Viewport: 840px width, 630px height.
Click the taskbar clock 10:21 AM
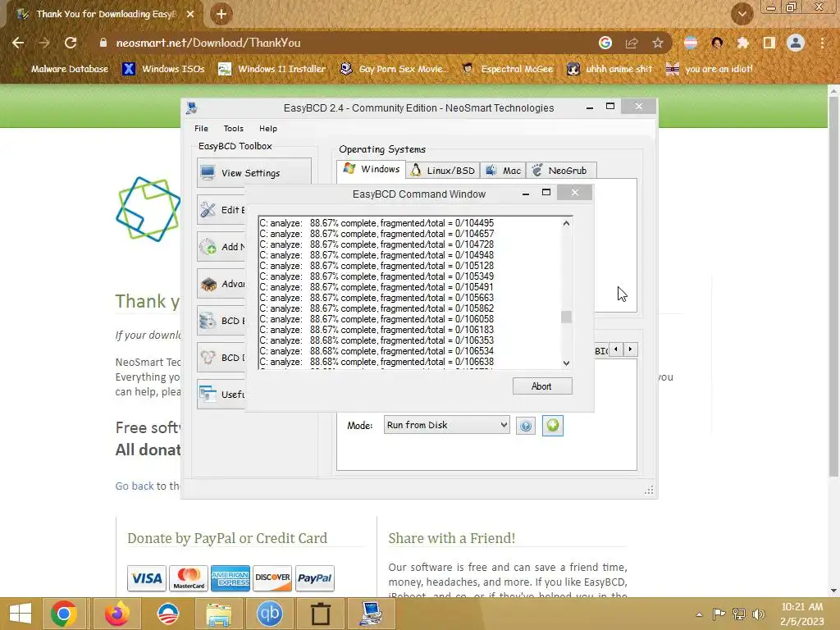coord(802,607)
